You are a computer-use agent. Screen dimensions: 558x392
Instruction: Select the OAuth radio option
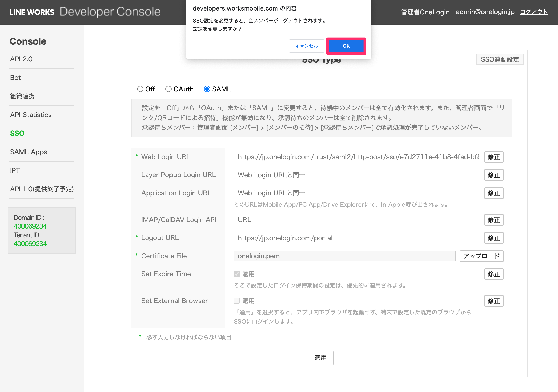168,89
